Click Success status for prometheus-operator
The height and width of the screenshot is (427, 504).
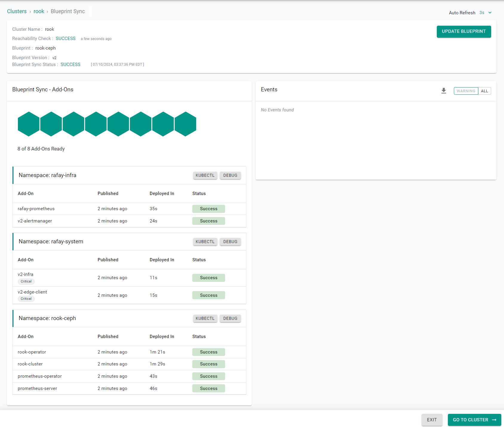[209, 376]
